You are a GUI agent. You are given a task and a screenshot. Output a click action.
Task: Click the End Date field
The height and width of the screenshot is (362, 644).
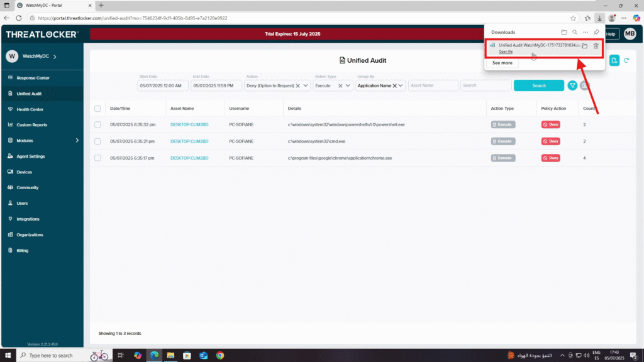[x=216, y=85]
